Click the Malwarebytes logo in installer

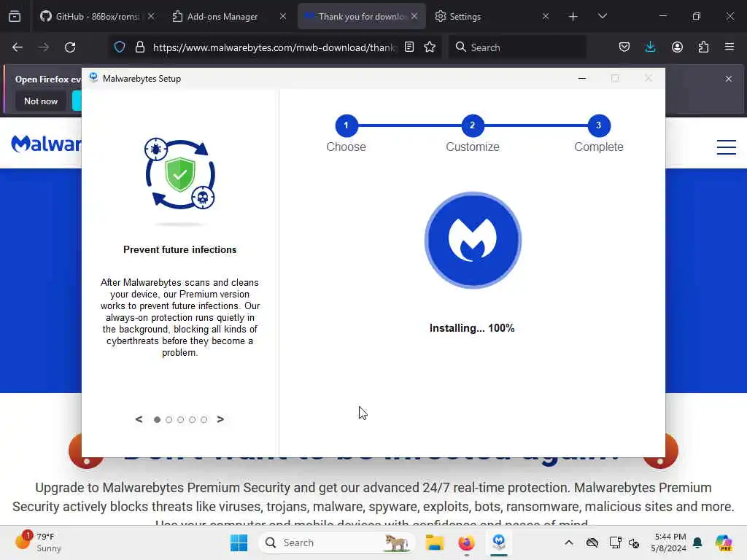(473, 240)
